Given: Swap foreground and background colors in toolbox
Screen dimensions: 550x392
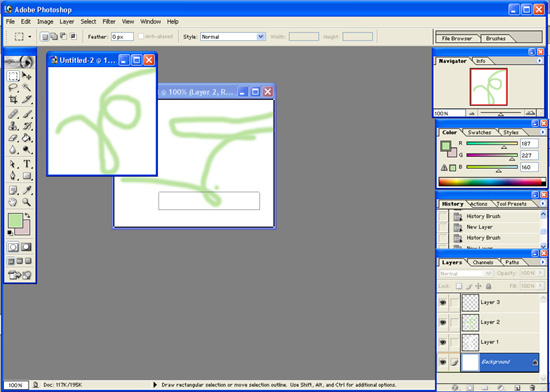Looking at the screenshot, I should 28,216.
